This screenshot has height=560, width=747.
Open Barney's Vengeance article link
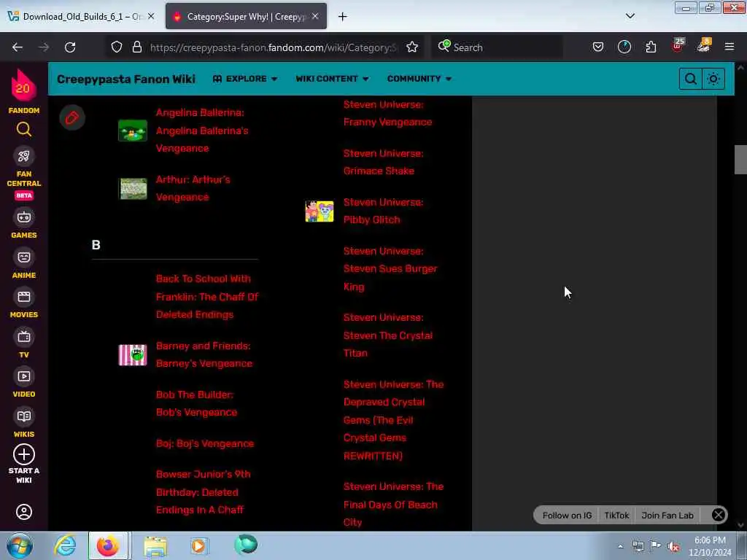[x=204, y=355]
